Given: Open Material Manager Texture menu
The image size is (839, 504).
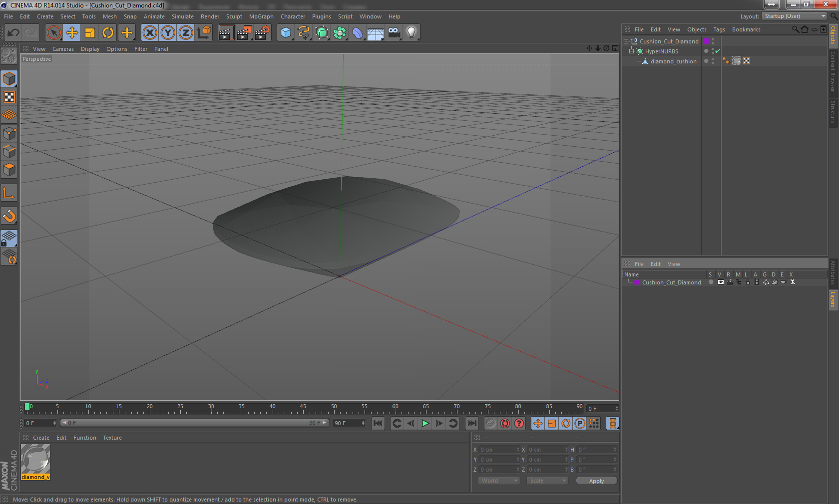Looking at the screenshot, I should [x=112, y=438].
